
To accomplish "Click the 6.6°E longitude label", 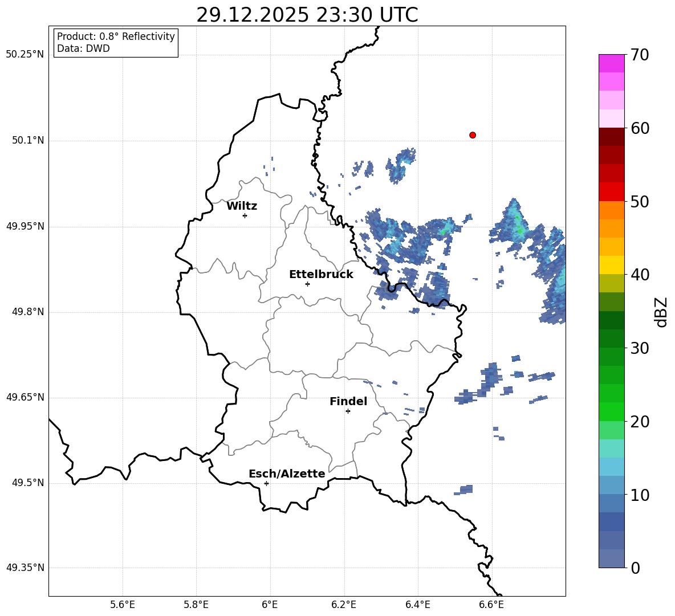I will point(491,605).
